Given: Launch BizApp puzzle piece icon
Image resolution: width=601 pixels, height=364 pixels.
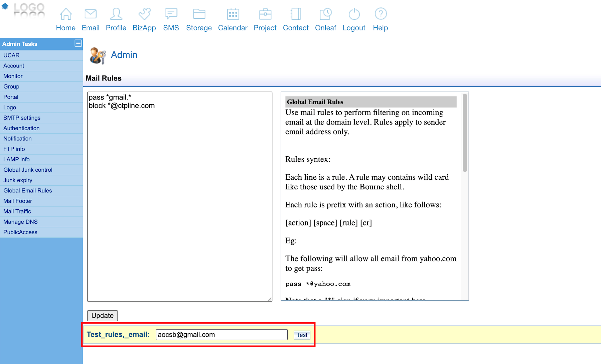Looking at the screenshot, I should [144, 14].
